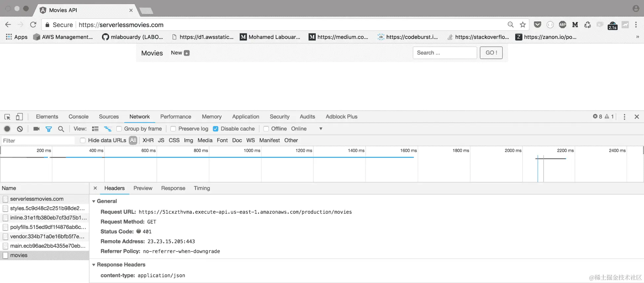Screen dimensions: 644x283
Task: Go back with the browser back arrow
Action: [8, 25]
